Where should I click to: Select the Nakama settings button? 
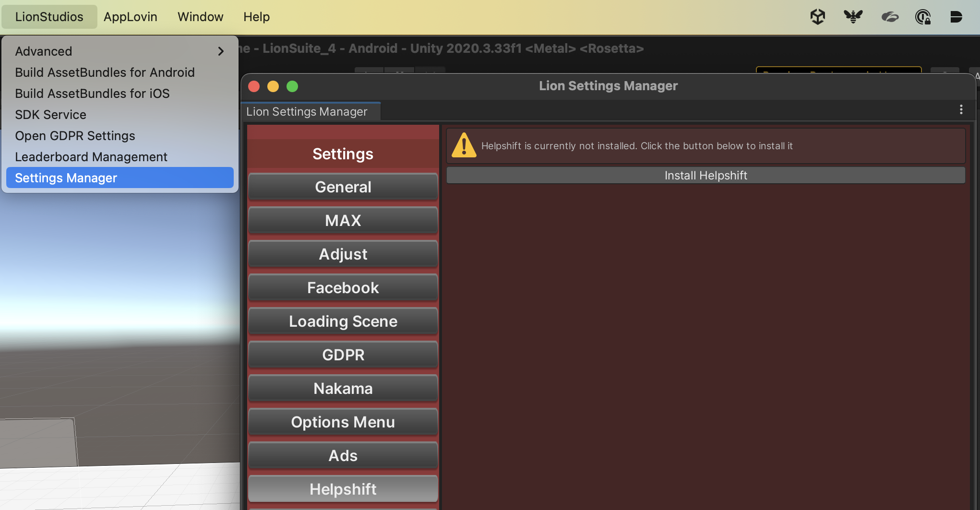(343, 388)
